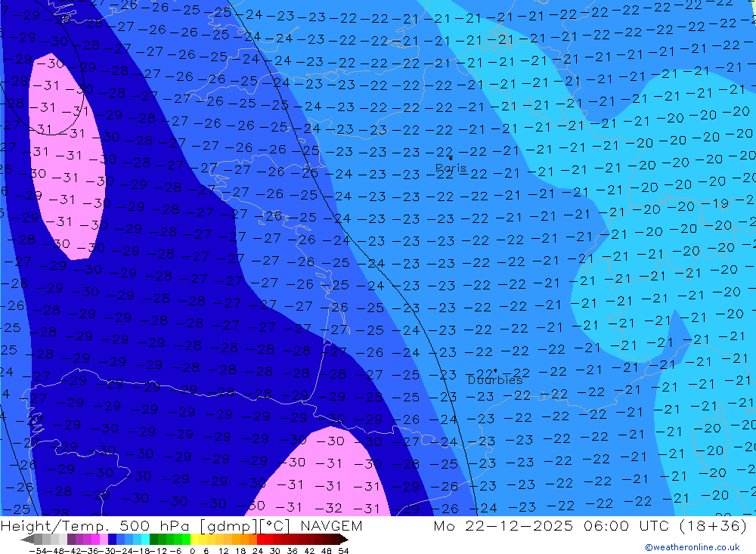Pick the pink legend swatch near -30
Screen dimensions: 756x554
(x=104, y=539)
